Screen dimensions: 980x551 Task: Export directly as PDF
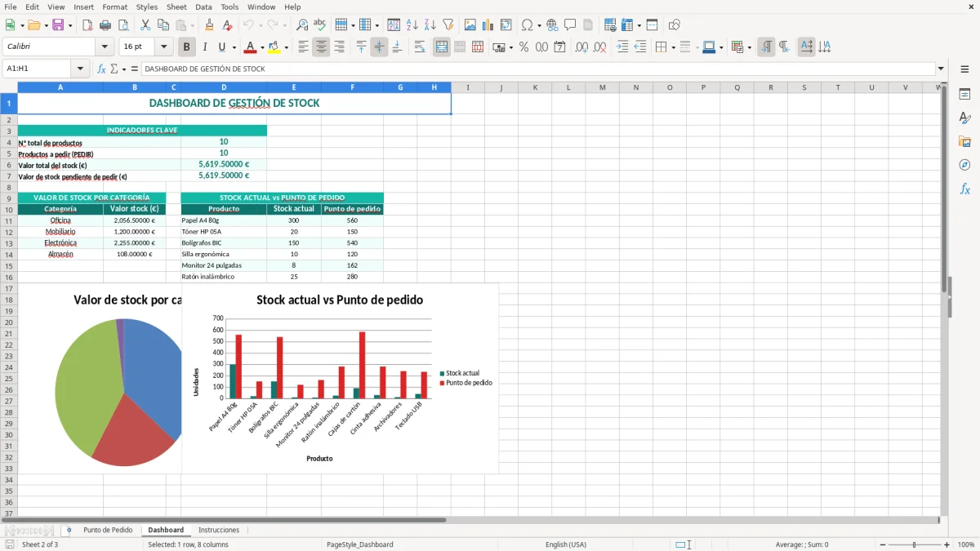[87, 25]
